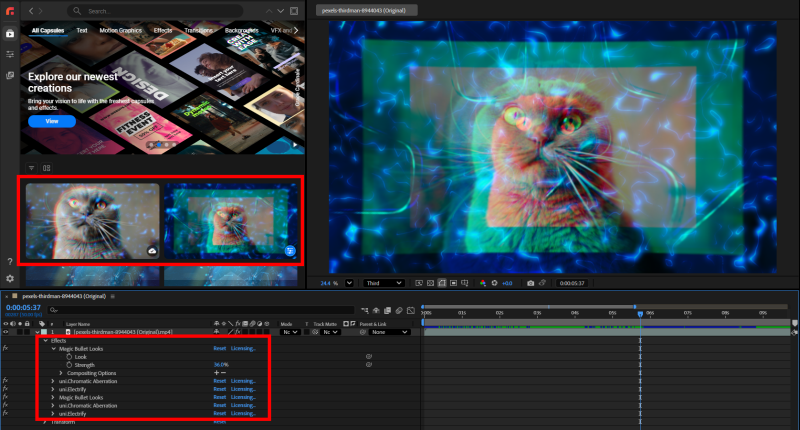Image resolution: width=800 pixels, height=430 pixels.
Task: Open the help question mark icon
Action: pyautogui.click(x=10, y=262)
